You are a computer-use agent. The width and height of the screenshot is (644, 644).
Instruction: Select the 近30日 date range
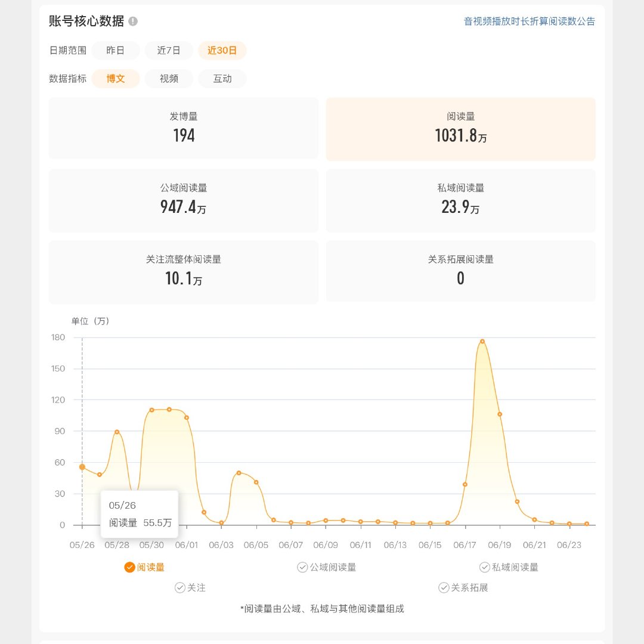pos(222,51)
